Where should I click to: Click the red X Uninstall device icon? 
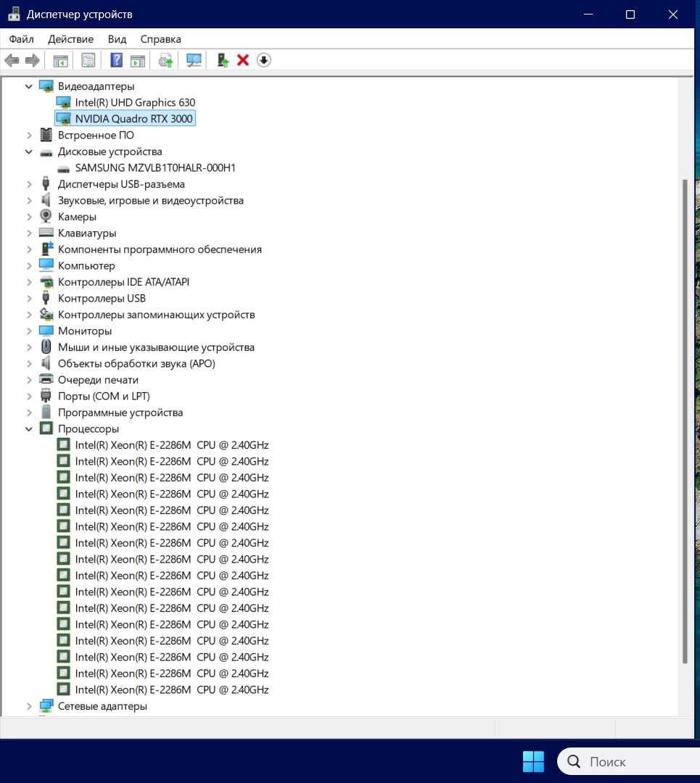[x=243, y=60]
